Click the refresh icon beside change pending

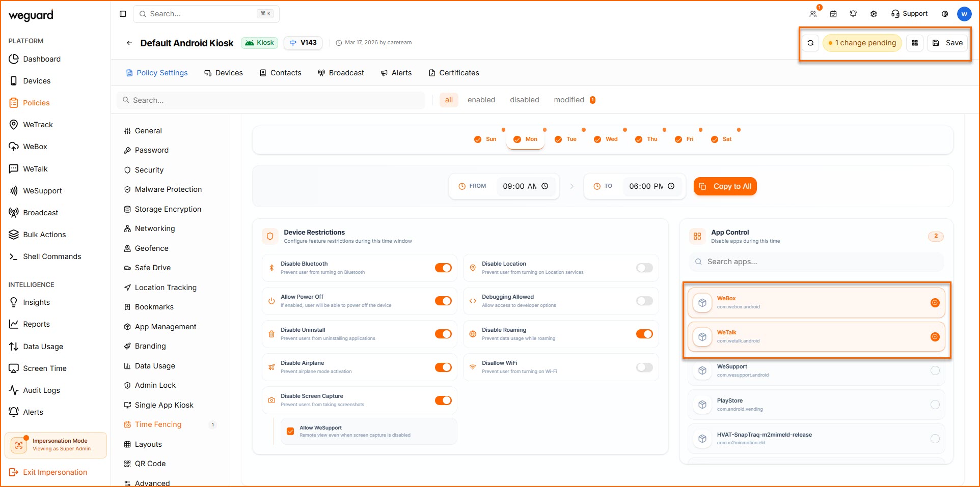(x=810, y=43)
